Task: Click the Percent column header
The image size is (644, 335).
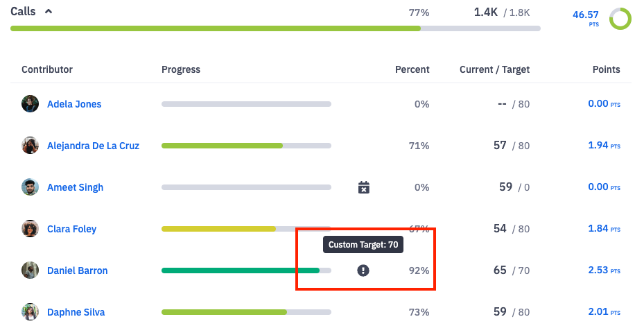Action: click(x=412, y=69)
